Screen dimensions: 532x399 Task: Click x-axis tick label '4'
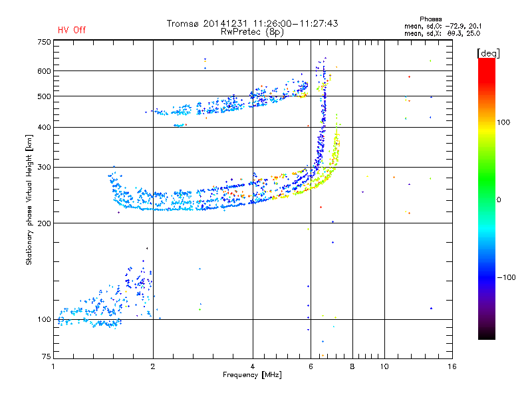253,366
